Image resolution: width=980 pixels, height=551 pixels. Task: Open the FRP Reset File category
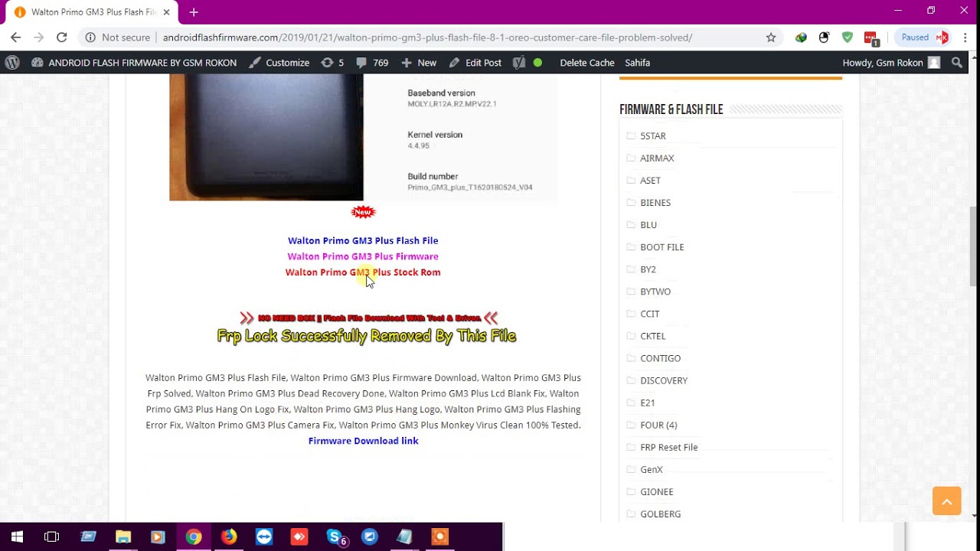tap(669, 446)
